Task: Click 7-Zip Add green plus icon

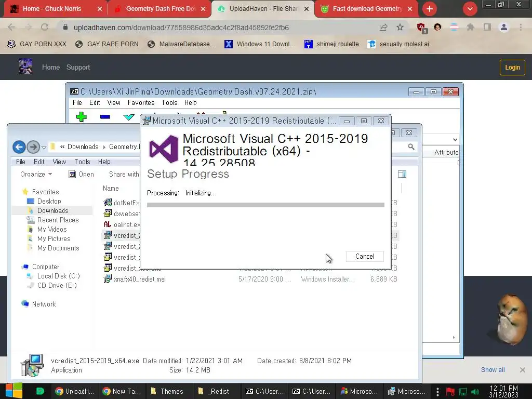Action: click(x=82, y=117)
